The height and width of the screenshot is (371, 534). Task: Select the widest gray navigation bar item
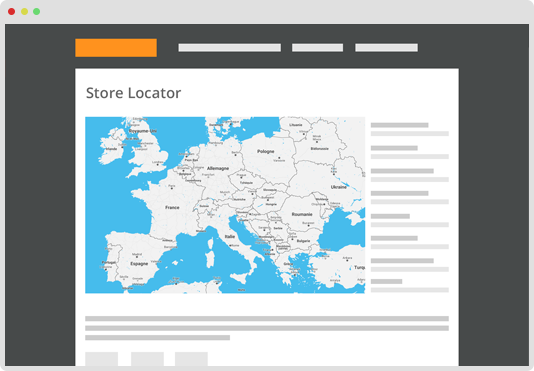click(x=230, y=48)
